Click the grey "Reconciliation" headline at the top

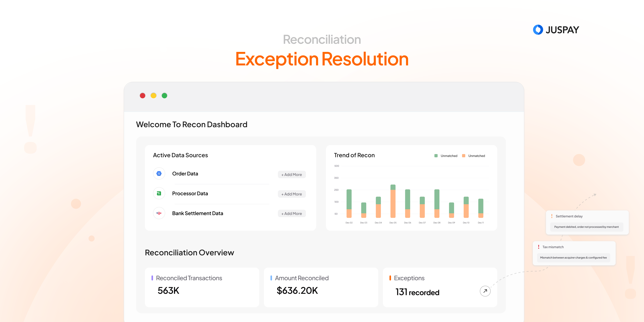tap(322, 39)
